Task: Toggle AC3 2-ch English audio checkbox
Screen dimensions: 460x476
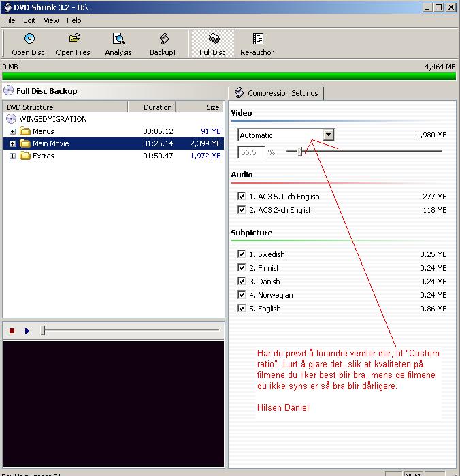Action: click(x=242, y=209)
